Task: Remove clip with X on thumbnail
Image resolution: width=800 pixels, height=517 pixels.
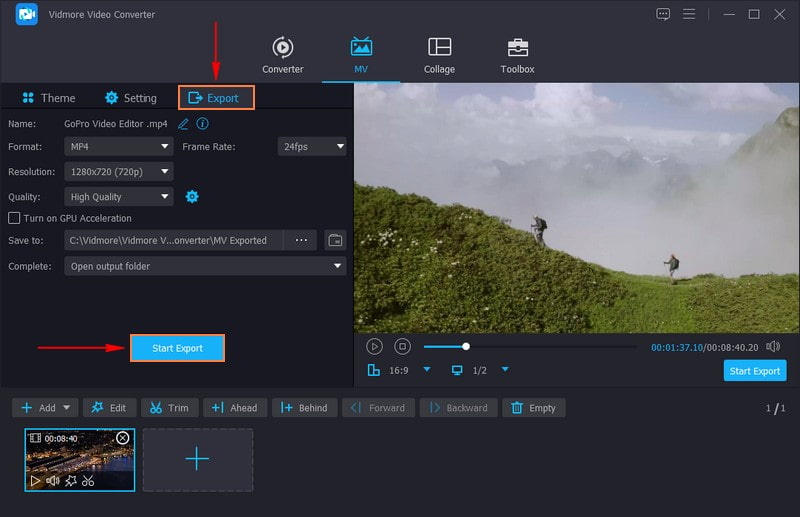Action: 122,438
